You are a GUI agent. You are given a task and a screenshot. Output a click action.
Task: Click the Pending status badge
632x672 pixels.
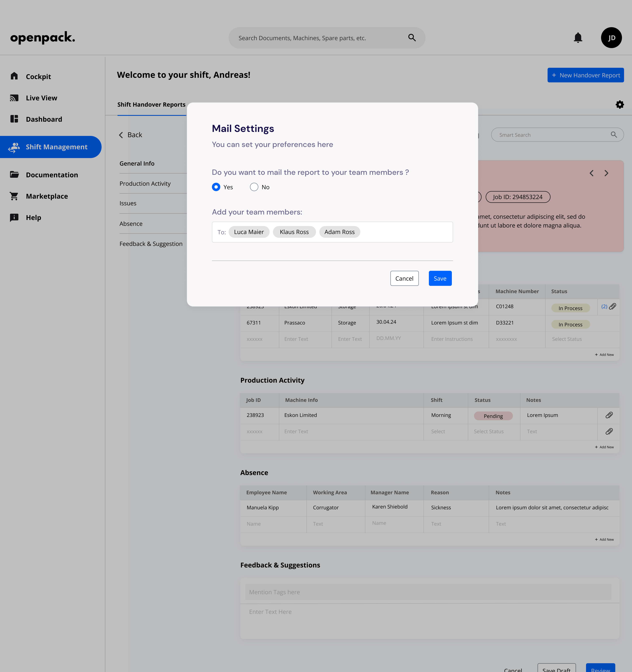[493, 416]
